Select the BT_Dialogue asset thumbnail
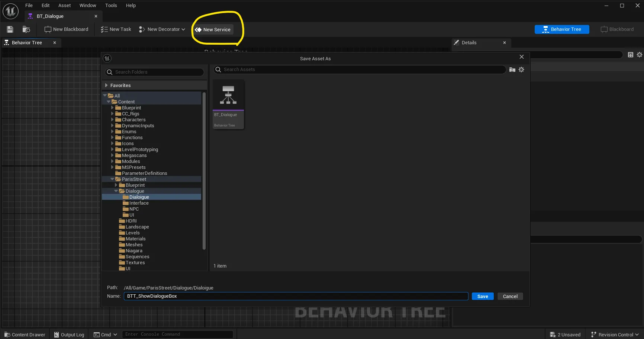The width and height of the screenshot is (644, 339). click(x=228, y=104)
